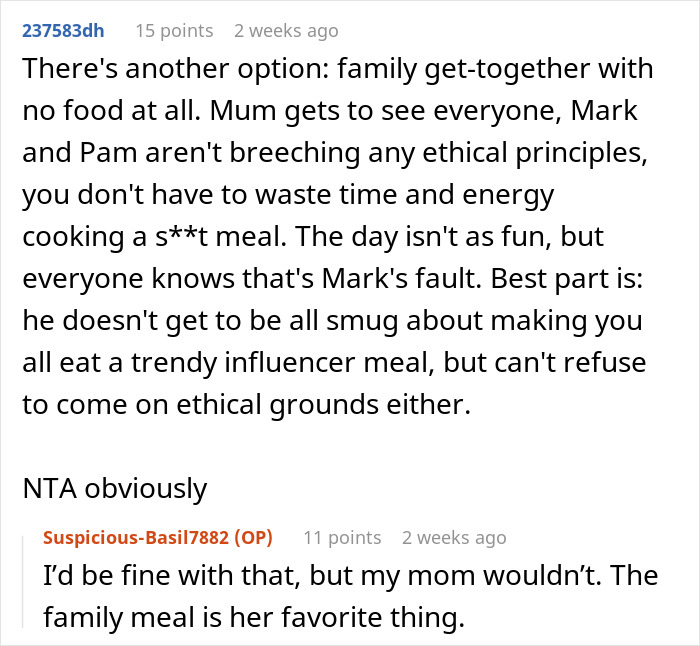Click the NTA obviously verdict text
The width and height of the screenshot is (700, 646).
[x=115, y=489]
